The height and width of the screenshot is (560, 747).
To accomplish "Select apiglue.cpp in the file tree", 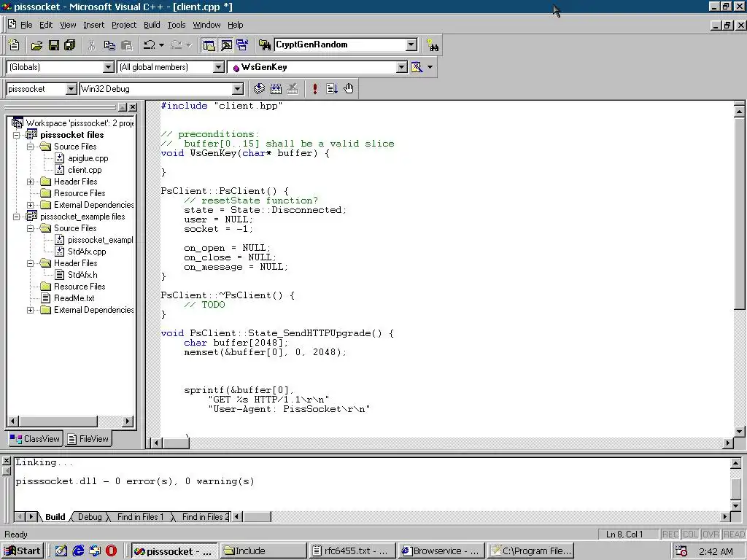I will (x=88, y=158).
